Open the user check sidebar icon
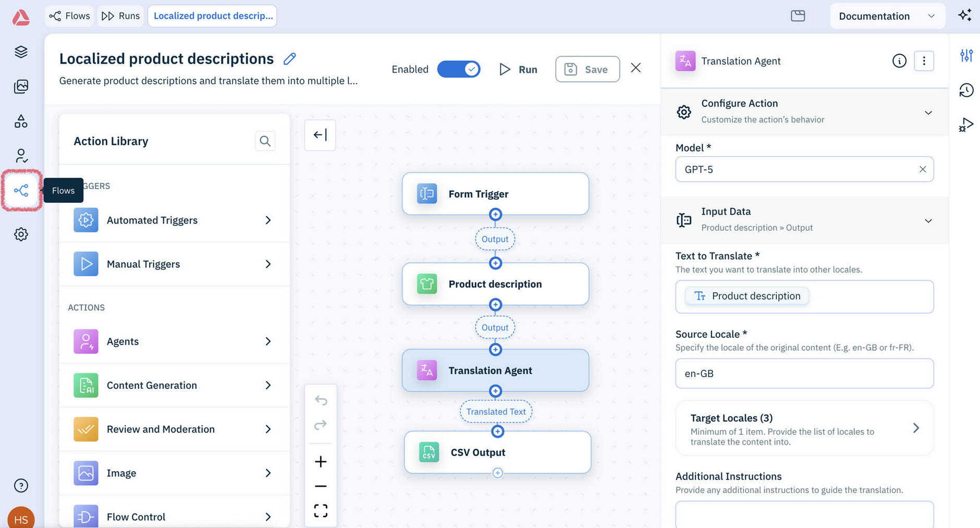Screen dimensions: 980x528 pyautogui.click(x=21, y=156)
